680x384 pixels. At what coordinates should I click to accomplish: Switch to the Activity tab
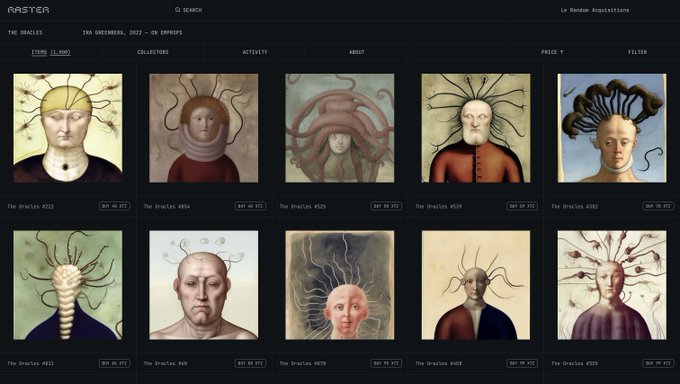255,52
